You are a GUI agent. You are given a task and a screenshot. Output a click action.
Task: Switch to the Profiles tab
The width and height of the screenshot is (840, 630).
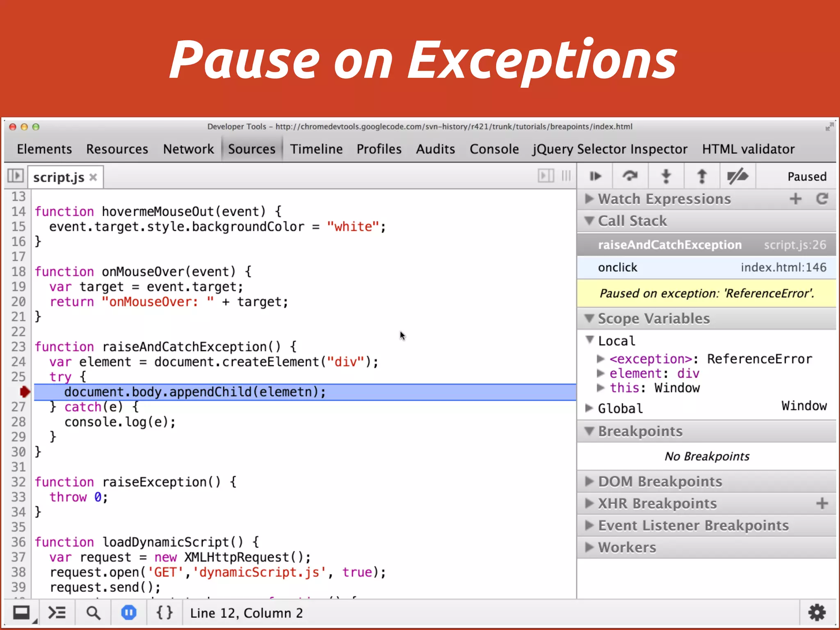[379, 149]
